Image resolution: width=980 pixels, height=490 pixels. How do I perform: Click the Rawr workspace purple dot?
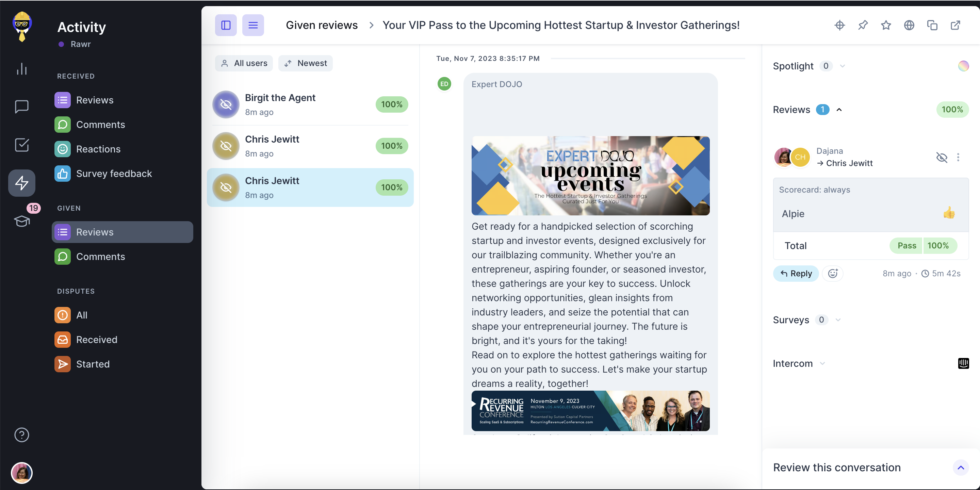(x=61, y=44)
